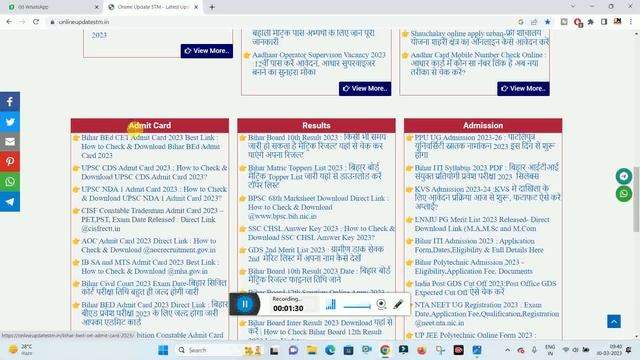Open GDS 2nd Merit List 2023 link
The width and height of the screenshot is (640, 360).
tap(316, 254)
